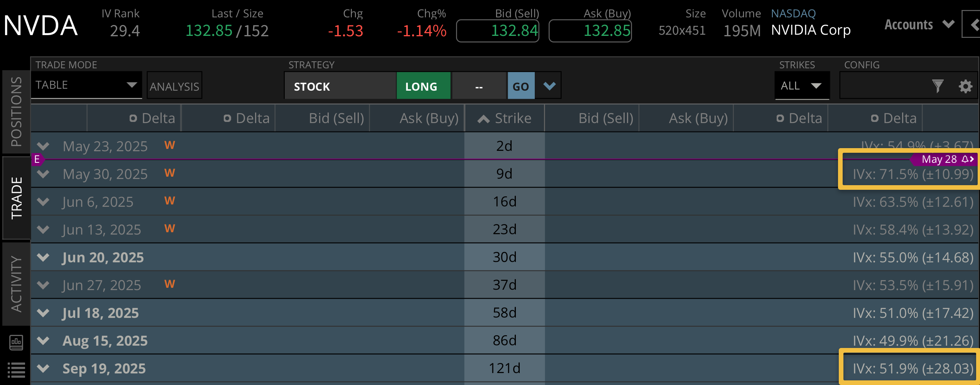Toggle the leftmost Delta column metric selector

(133, 118)
